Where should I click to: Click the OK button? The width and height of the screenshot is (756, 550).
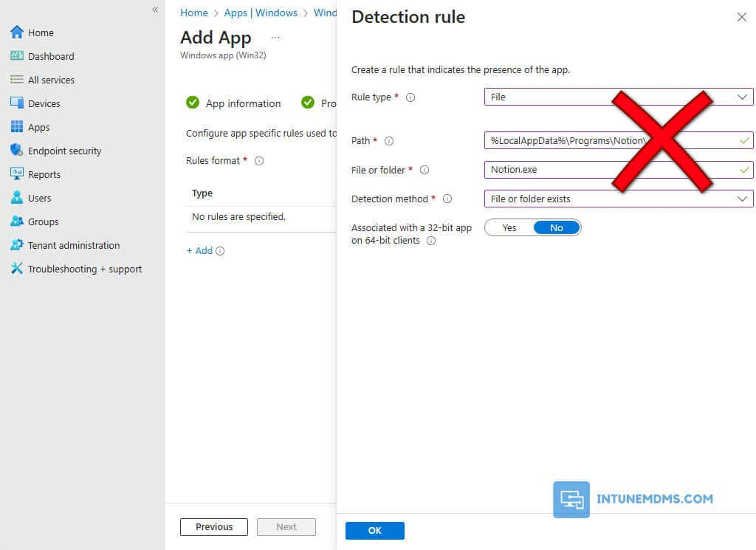click(374, 530)
